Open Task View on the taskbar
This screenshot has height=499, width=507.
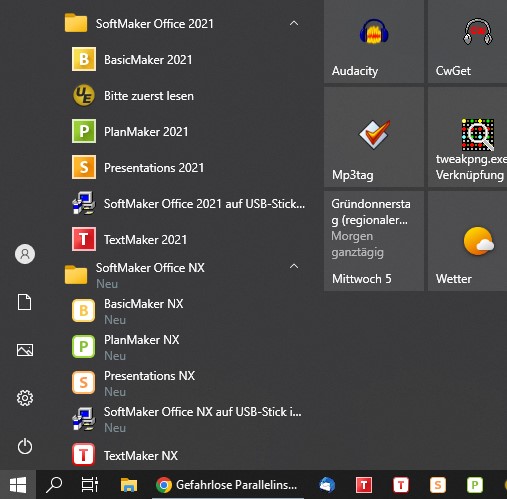[x=90, y=485]
